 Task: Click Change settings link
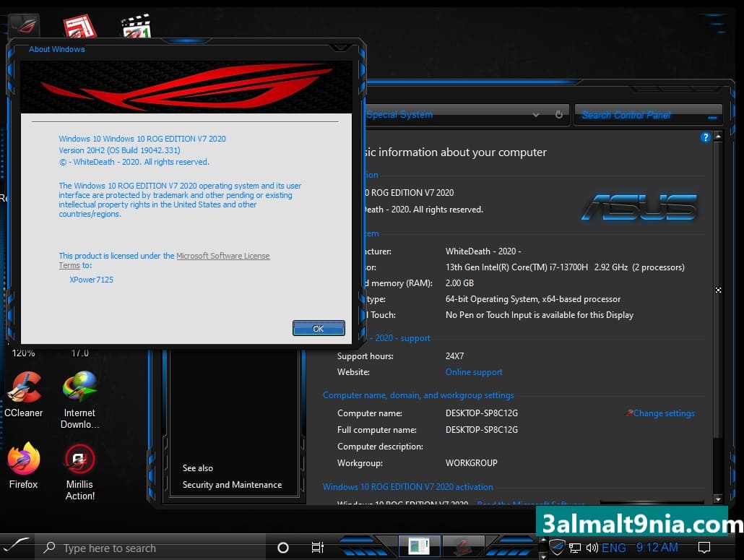click(663, 413)
